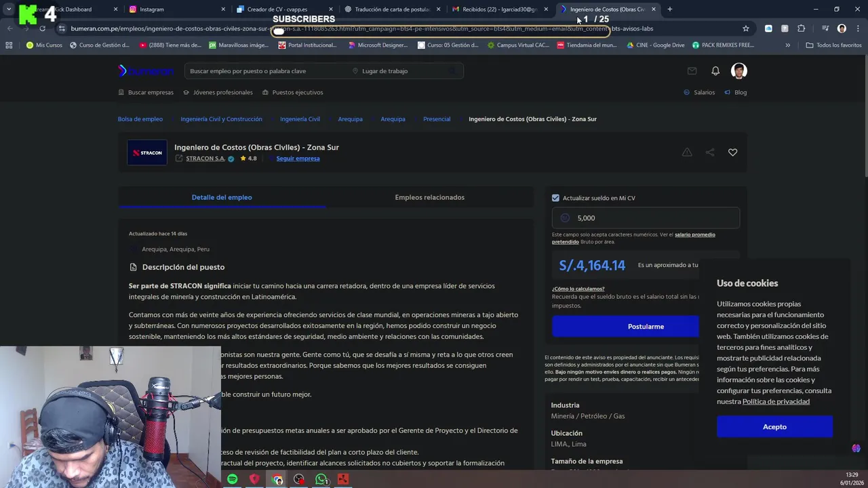Open Jóvenes profesionales menu item
The height and width of the screenshot is (488, 868).
(x=218, y=92)
